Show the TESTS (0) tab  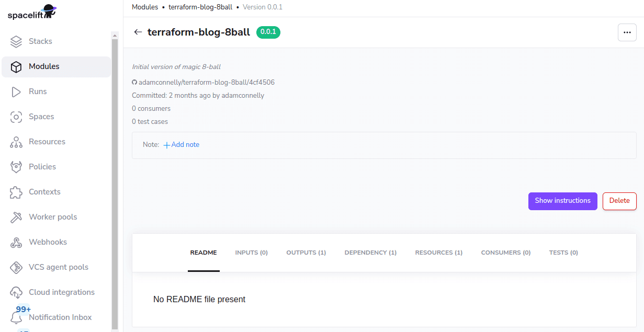(563, 253)
